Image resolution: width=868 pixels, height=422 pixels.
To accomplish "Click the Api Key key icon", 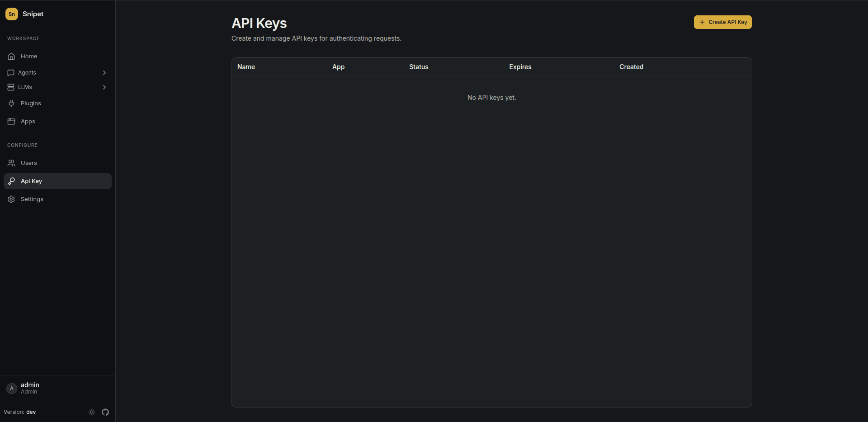I will pyautogui.click(x=11, y=181).
